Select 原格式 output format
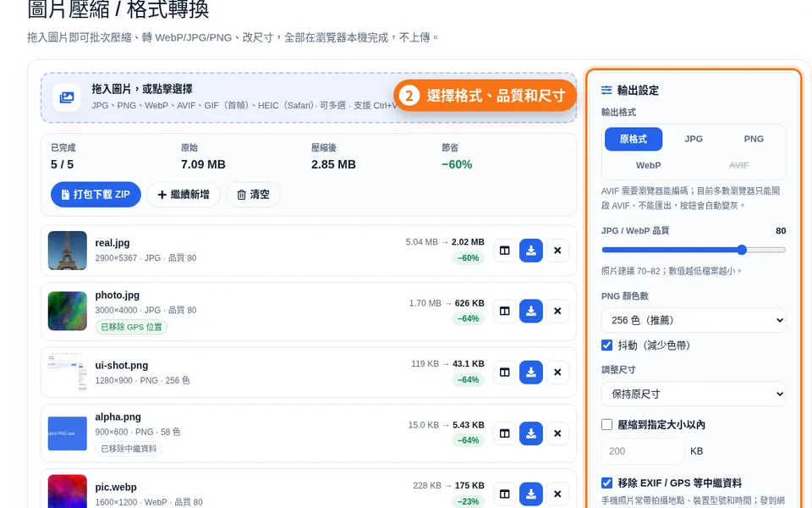 [x=634, y=139]
